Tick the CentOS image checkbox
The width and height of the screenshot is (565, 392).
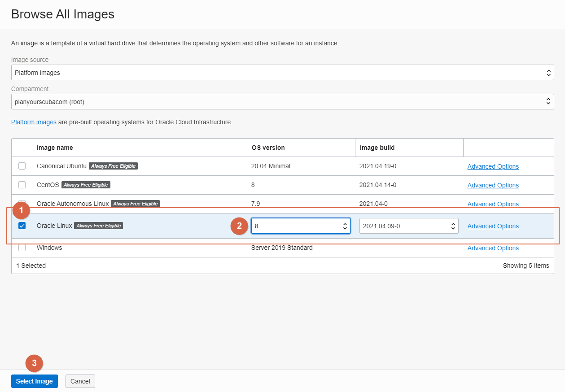click(22, 185)
